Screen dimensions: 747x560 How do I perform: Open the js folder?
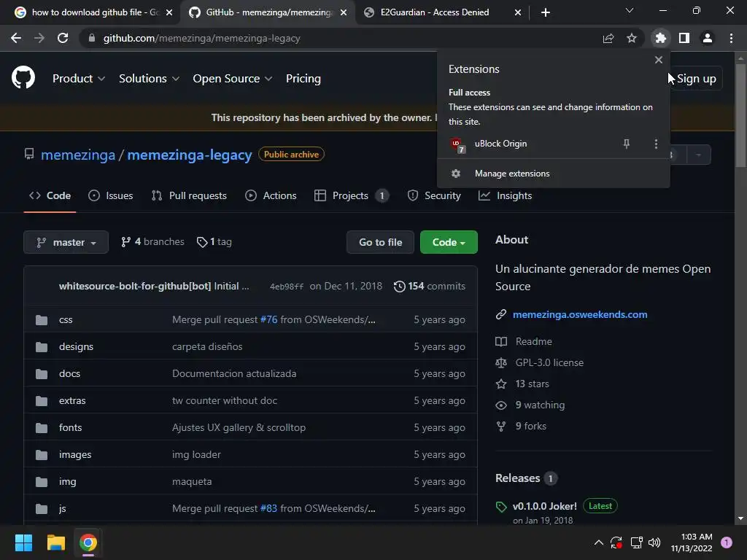tap(63, 508)
